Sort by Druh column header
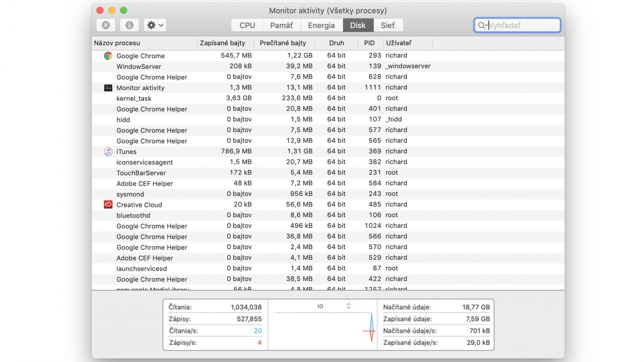The image size is (644, 362). point(337,43)
